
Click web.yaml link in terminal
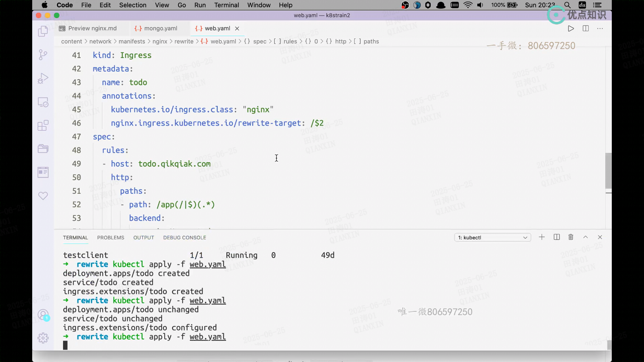(x=208, y=337)
